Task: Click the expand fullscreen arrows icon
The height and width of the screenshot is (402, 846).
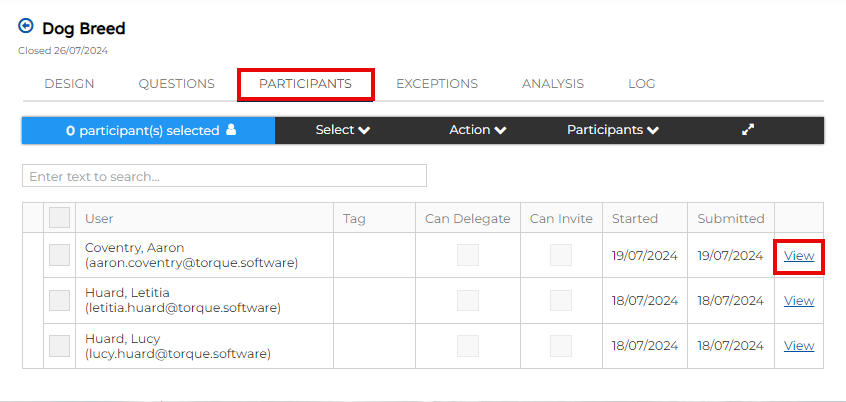Action: [x=747, y=130]
